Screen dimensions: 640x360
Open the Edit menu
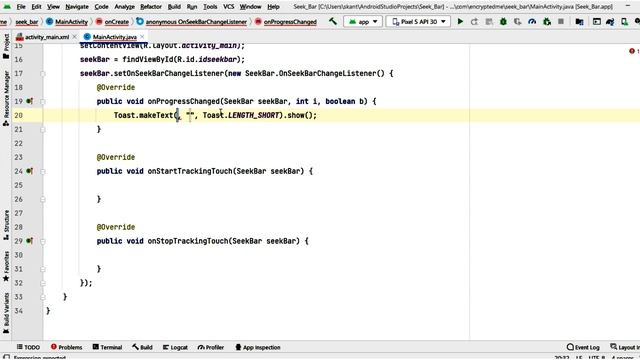36,7
